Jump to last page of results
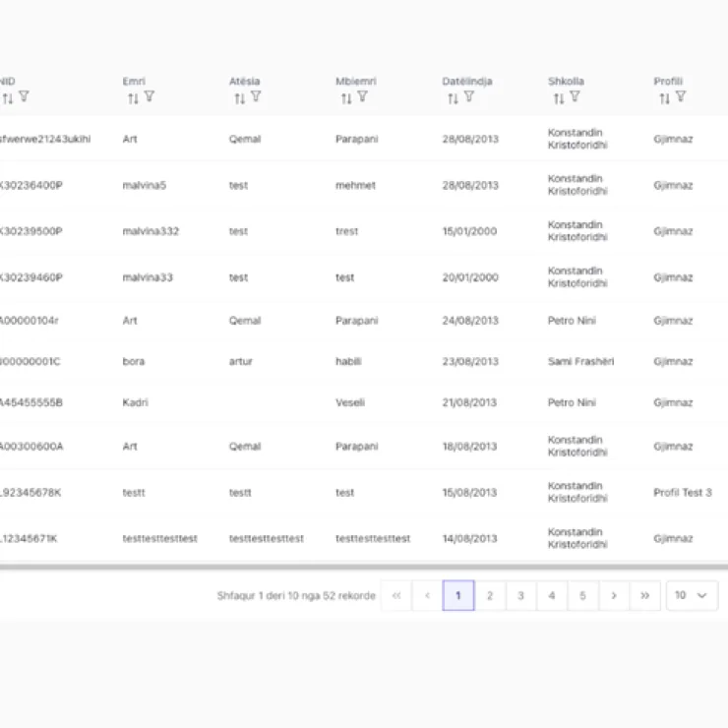Viewport: 728px width, 728px height. 645,595
